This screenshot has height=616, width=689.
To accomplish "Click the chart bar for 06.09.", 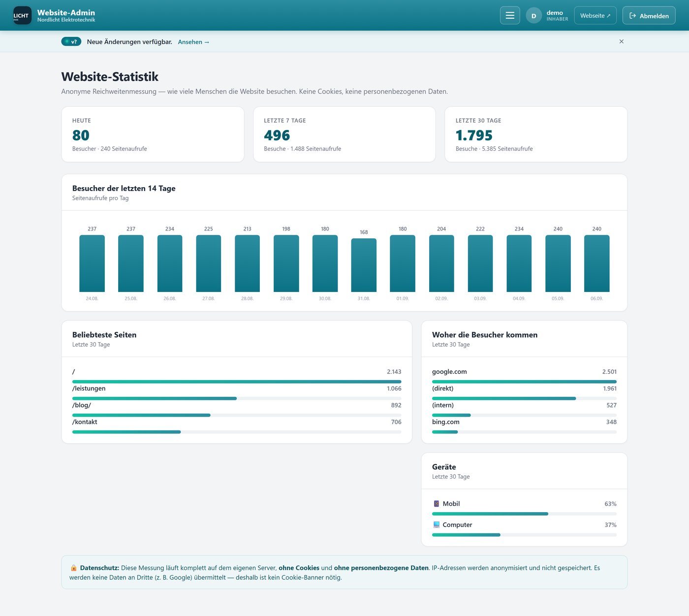I will click(x=596, y=263).
